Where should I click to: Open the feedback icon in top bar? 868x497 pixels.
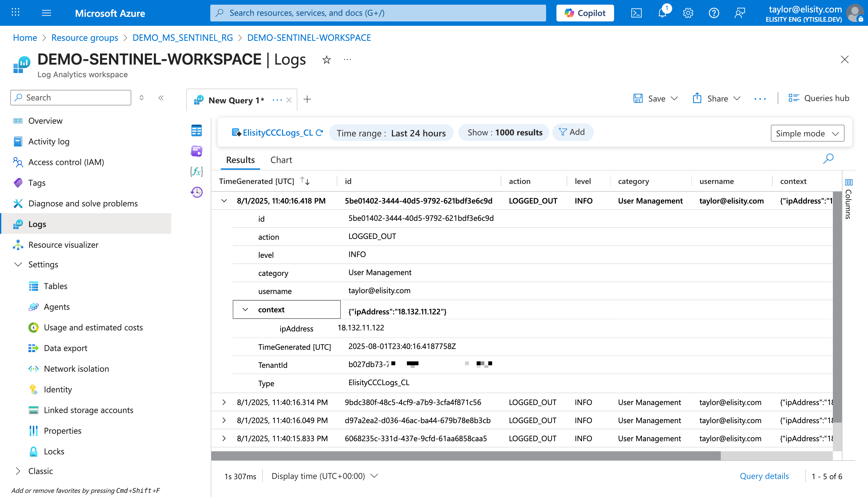pos(740,13)
